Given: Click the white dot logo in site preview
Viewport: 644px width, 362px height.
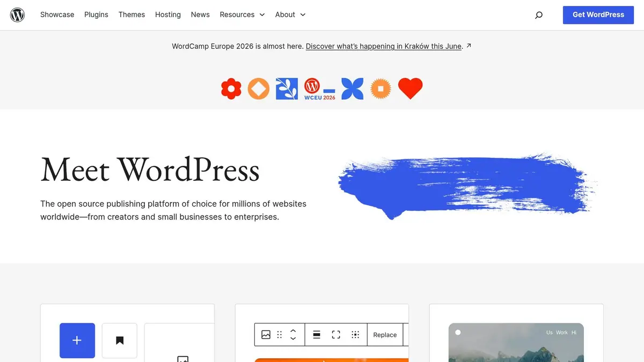Looking at the screenshot, I should click(458, 333).
